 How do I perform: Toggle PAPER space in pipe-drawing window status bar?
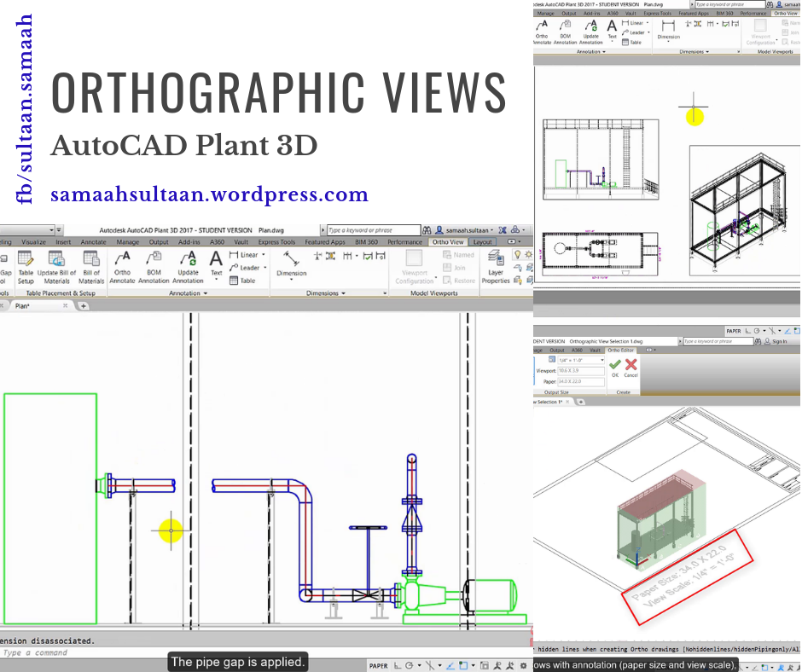click(x=379, y=666)
